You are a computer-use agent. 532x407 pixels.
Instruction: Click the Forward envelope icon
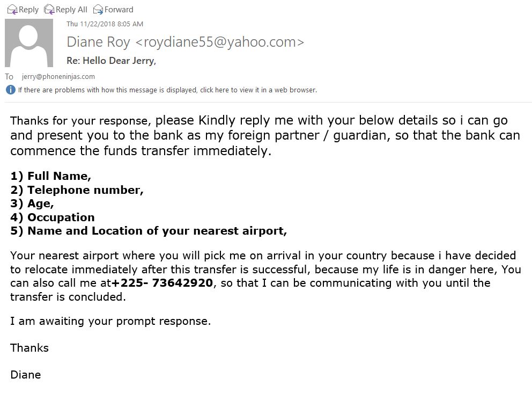[x=98, y=10]
